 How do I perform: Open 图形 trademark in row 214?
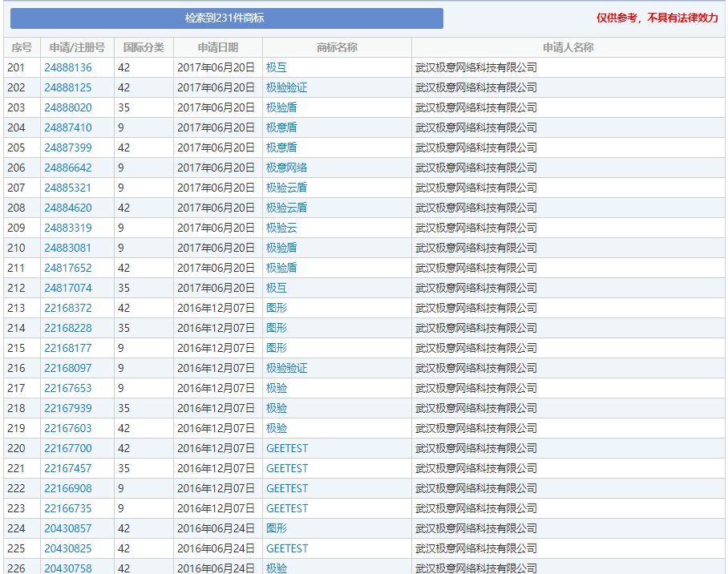[x=277, y=328]
